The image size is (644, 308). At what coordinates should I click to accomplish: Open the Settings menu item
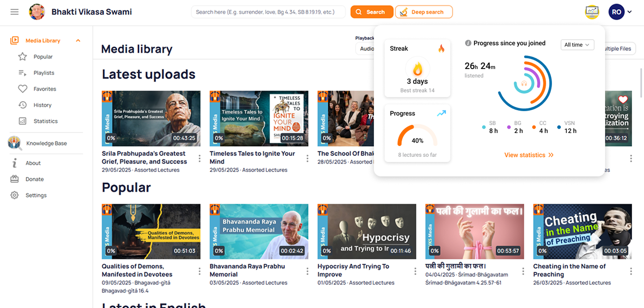(14, 195)
